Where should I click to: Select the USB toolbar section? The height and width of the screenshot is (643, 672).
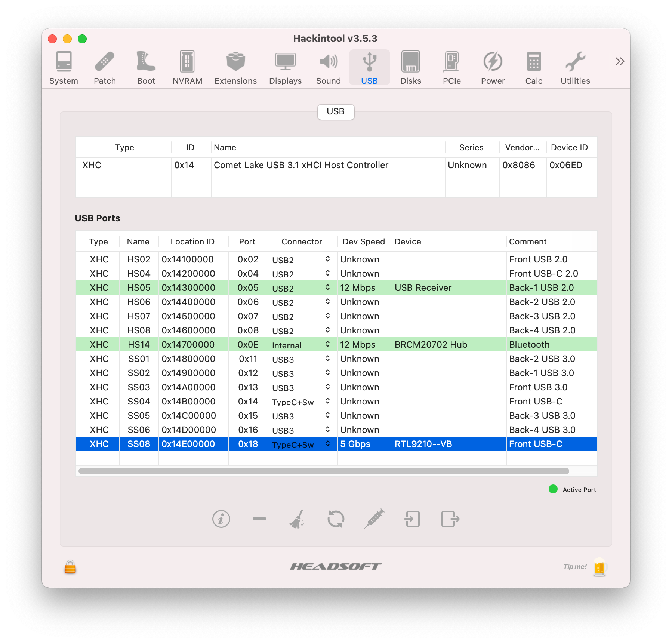(x=369, y=68)
